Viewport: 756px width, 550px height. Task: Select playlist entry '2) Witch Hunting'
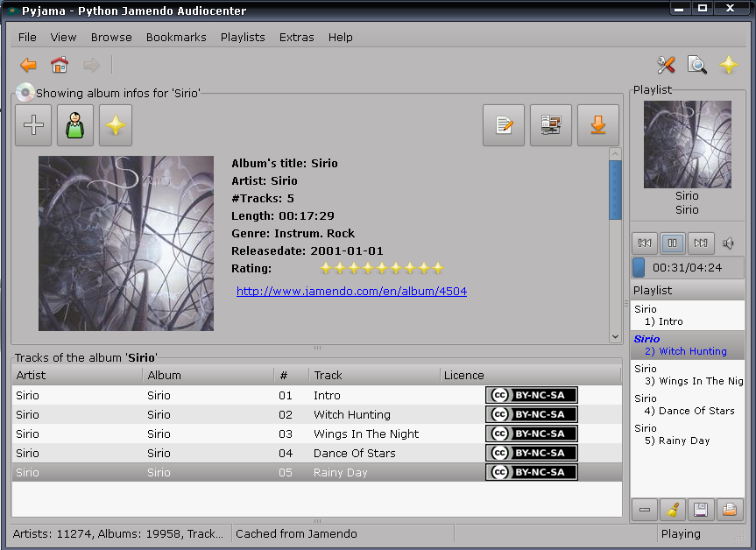(688, 345)
